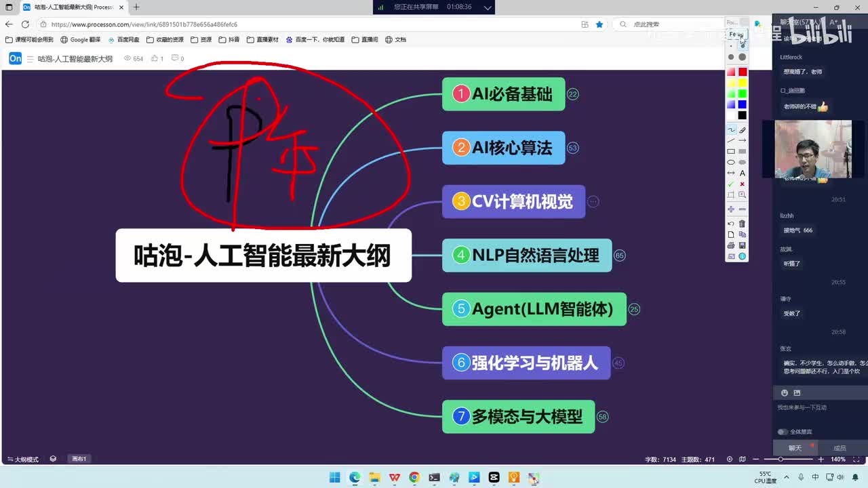868x488 pixels.
Task: Select the '强化学习与机器人' node
Action: [526, 363]
